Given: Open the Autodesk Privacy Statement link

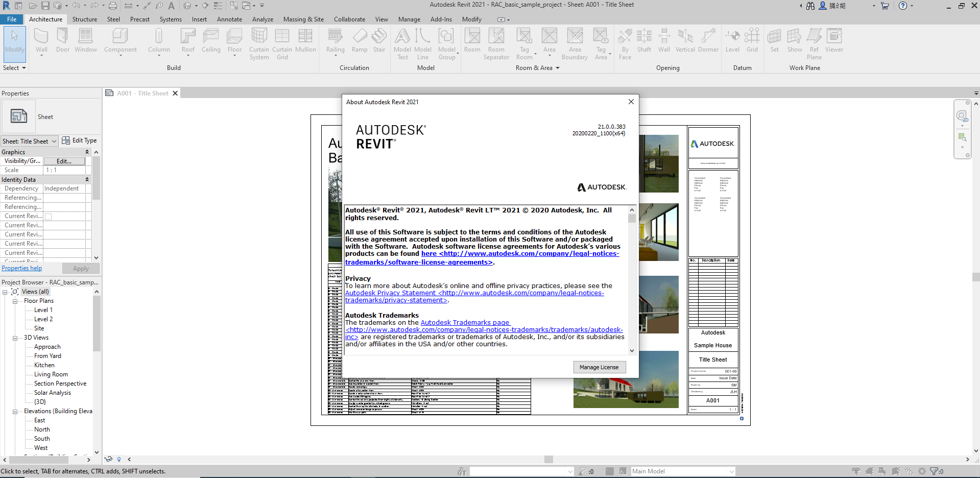Looking at the screenshot, I should tap(474, 297).
